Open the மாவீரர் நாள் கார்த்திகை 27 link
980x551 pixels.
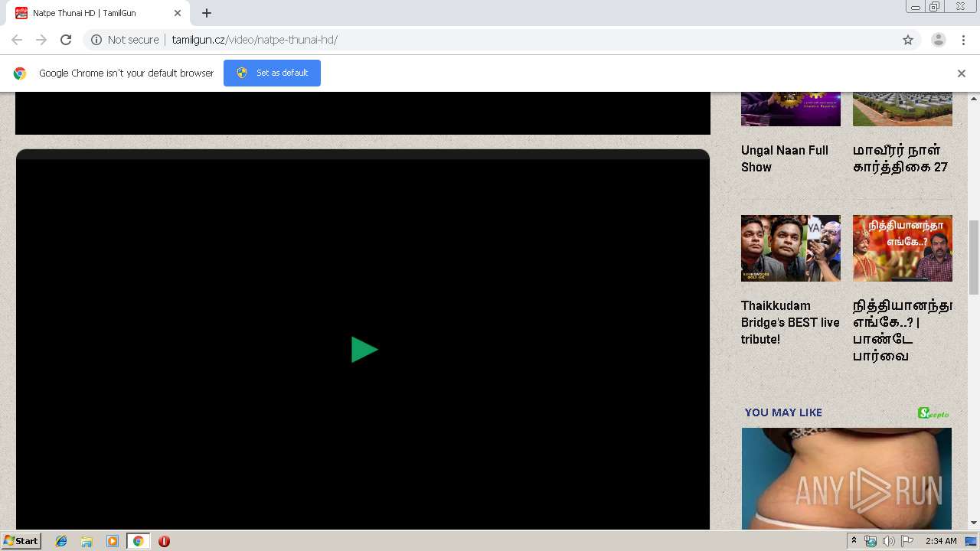point(900,158)
